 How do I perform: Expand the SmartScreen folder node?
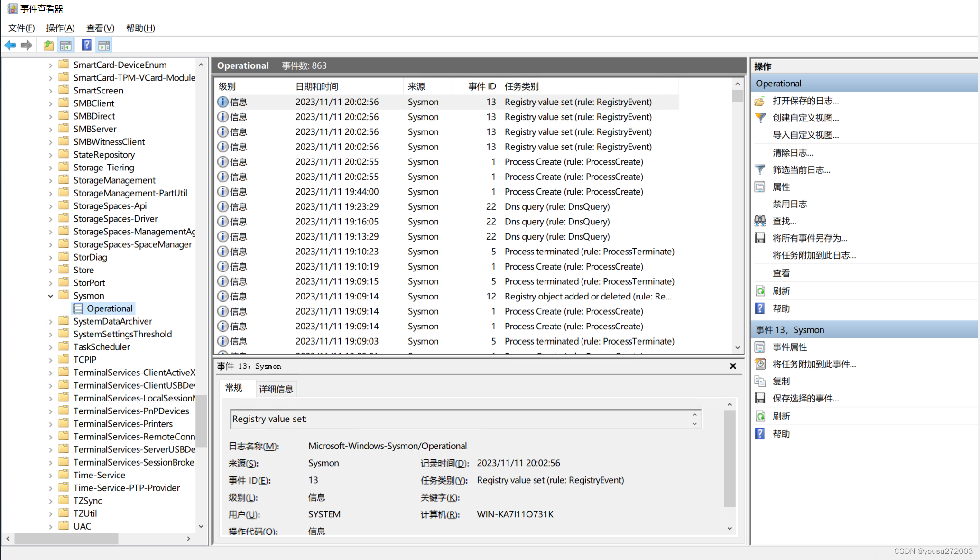click(x=50, y=91)
